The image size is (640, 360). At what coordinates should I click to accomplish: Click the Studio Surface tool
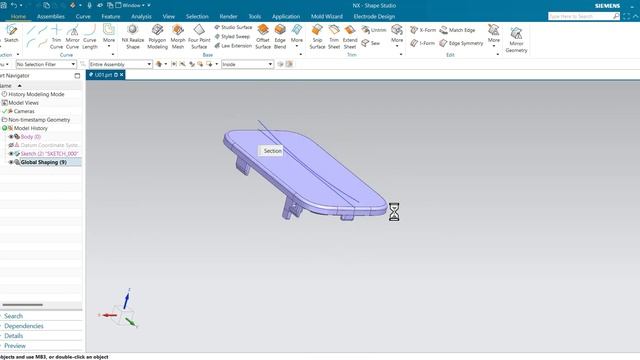(x=233, y=27)
